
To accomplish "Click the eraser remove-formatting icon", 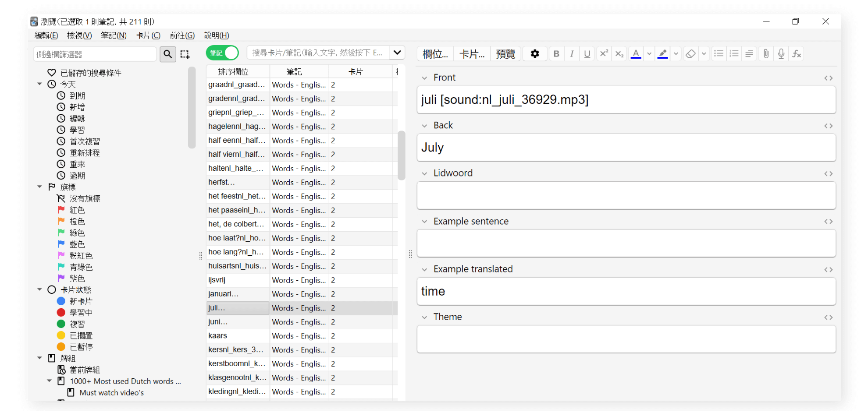I will coord(690,53).
